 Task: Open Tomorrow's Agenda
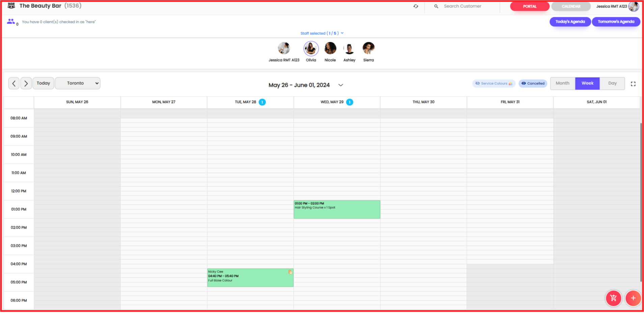616,22
